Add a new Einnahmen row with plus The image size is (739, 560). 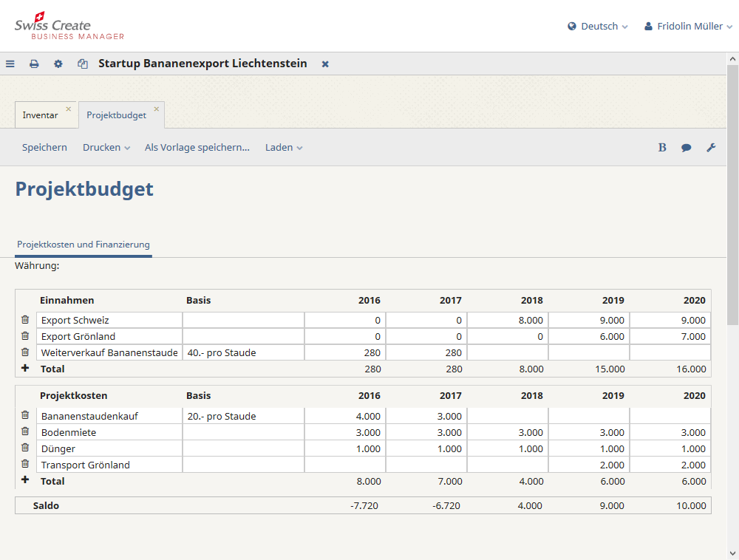click(25, 368)
